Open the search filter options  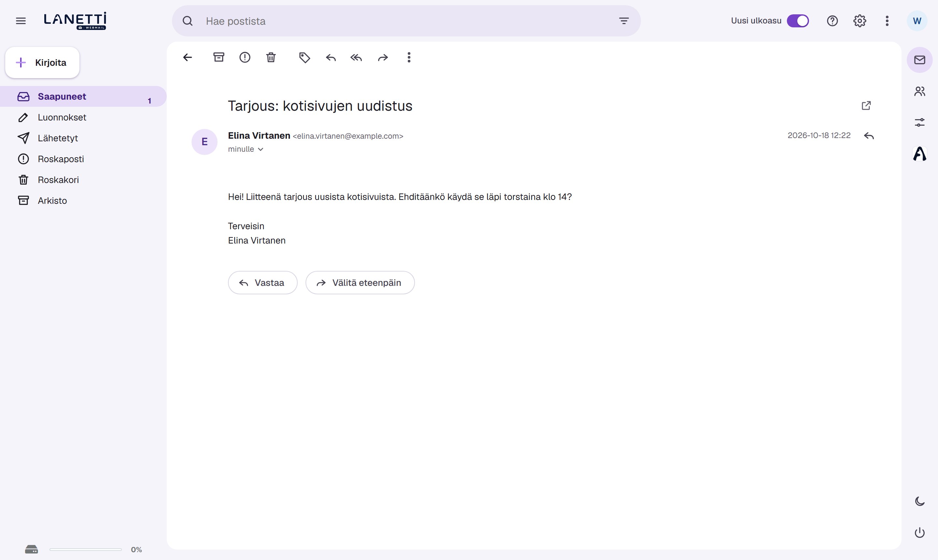624,21
